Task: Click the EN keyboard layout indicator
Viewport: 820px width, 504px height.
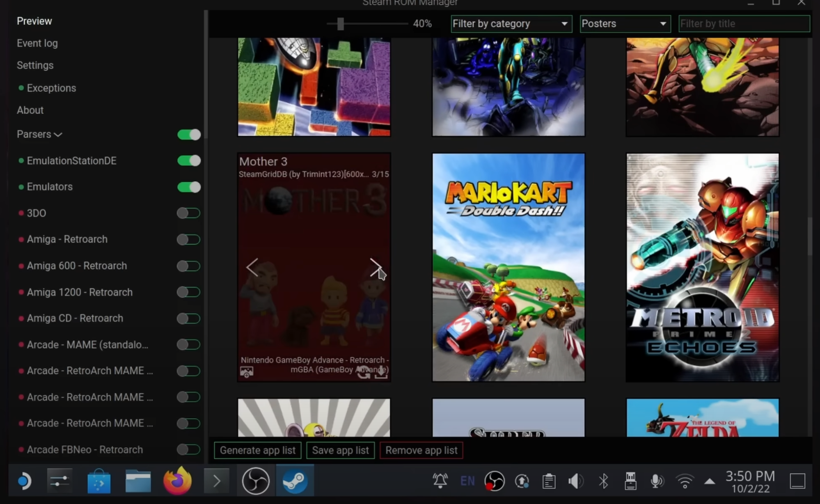Action: click(x=467, y=481)
